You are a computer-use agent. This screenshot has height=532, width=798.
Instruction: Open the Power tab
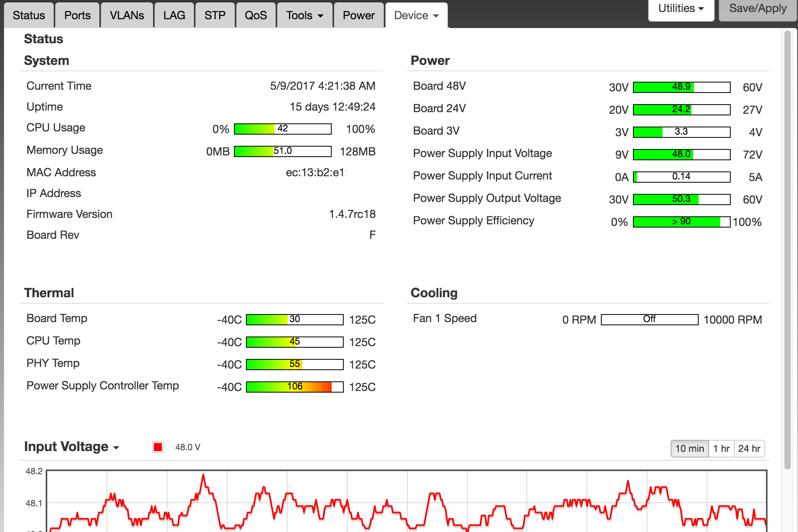(x=358, y=15)
